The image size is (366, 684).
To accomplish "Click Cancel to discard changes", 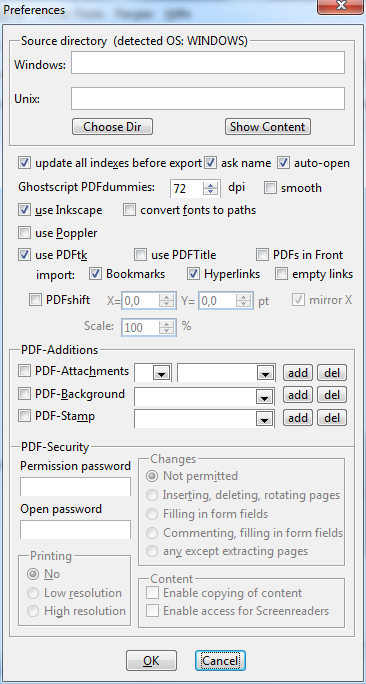I will [220, 660].
